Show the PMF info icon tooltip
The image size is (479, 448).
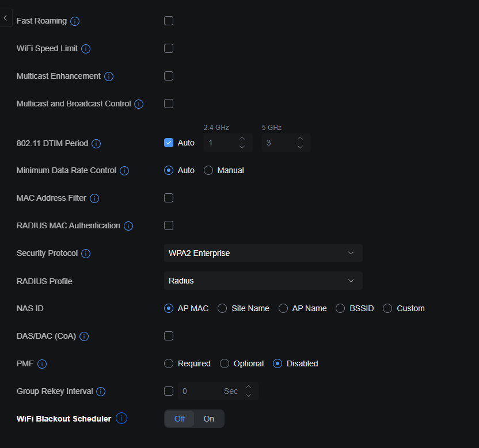(42, 364)
